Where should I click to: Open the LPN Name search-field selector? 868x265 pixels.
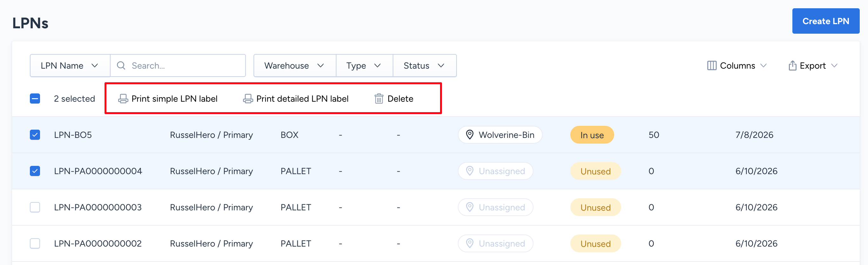point(70,65)
